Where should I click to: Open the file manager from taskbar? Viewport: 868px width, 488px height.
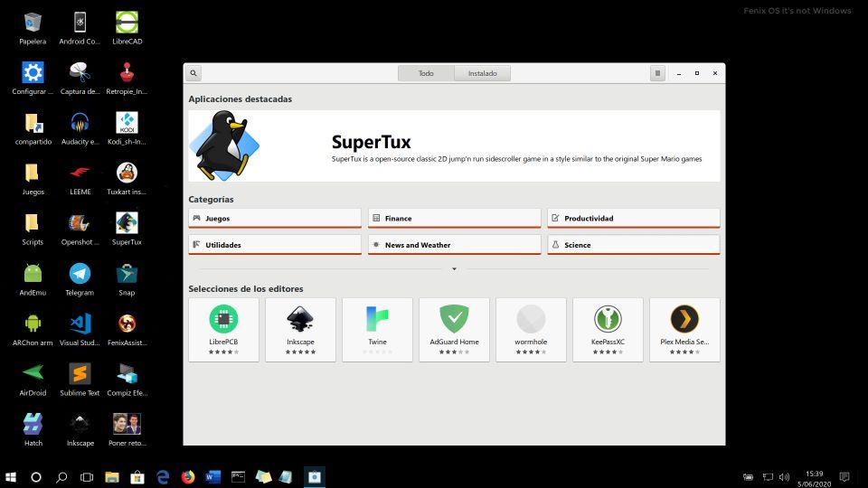tap(112, 477)
